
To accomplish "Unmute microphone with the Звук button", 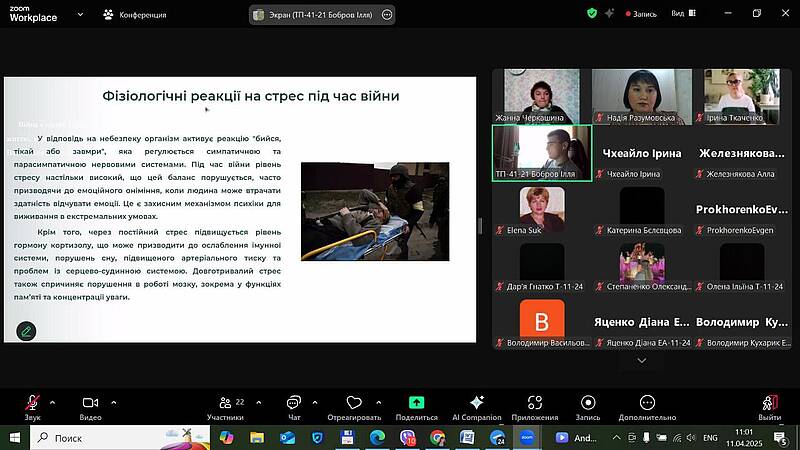I will (x=32, y=403).
